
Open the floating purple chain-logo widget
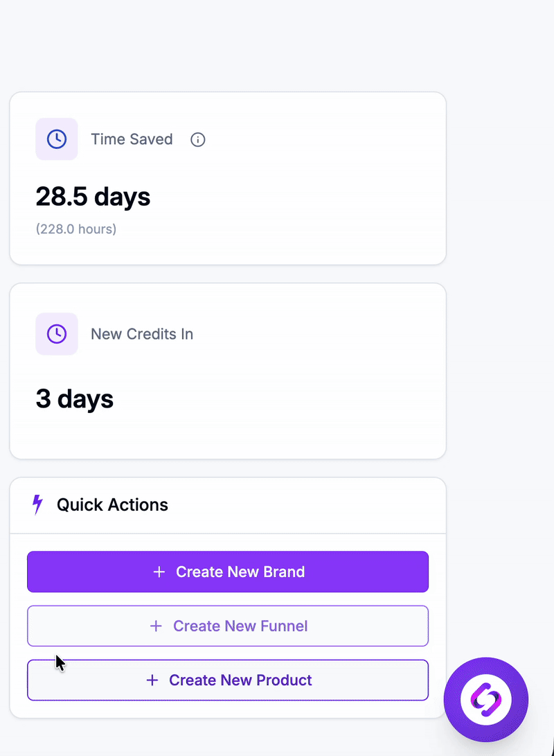[486, 699]
